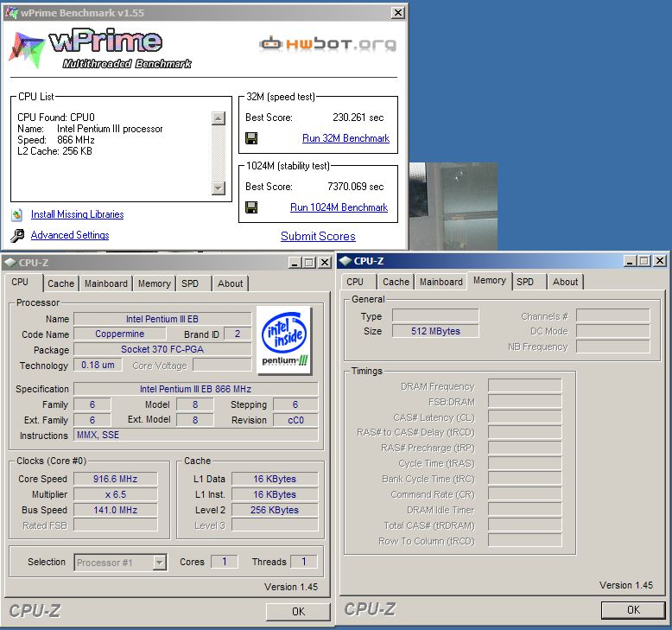
Task: Click the Specification field Intel Pentium III EB 866 MHz
Action: 196,389
